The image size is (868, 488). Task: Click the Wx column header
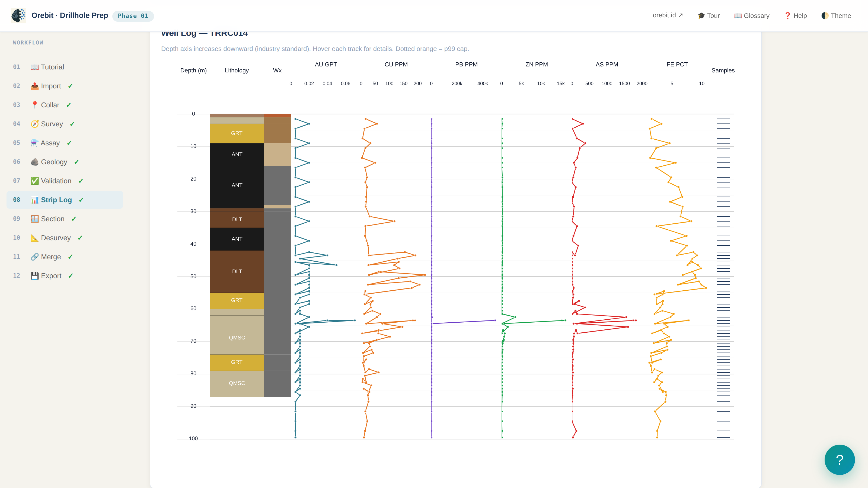pos(277,70)
